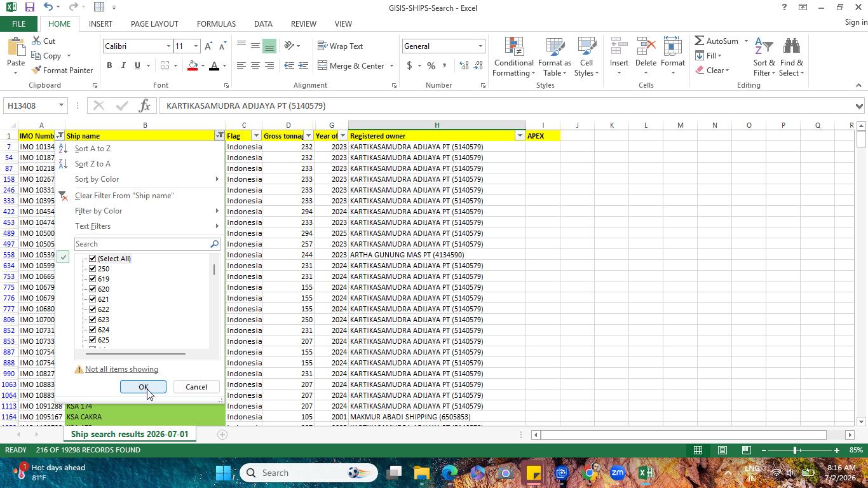Open the font size dropdown
Screen dimensions: 868x488
[x=196, y=46]
